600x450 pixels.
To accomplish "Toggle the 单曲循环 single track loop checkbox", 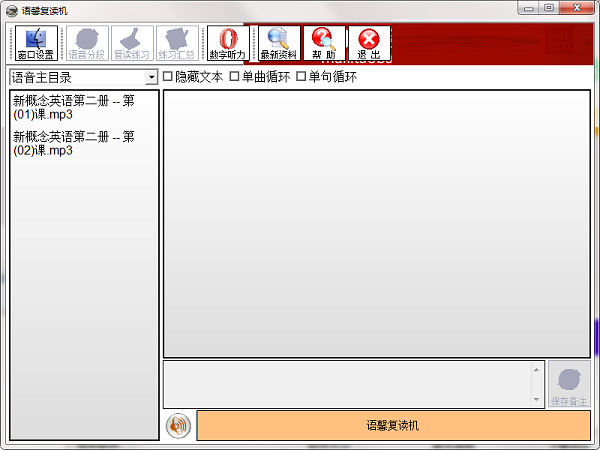I will [x=235, y=77].
